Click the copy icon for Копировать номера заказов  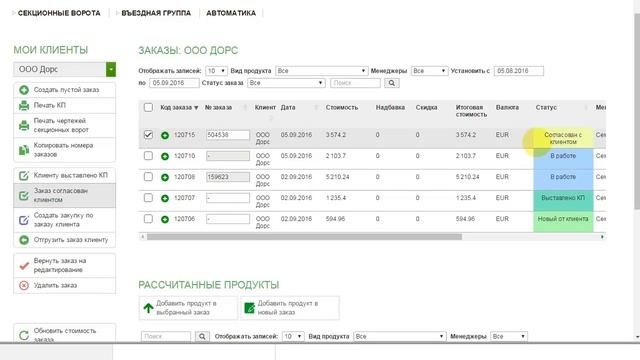24,150
